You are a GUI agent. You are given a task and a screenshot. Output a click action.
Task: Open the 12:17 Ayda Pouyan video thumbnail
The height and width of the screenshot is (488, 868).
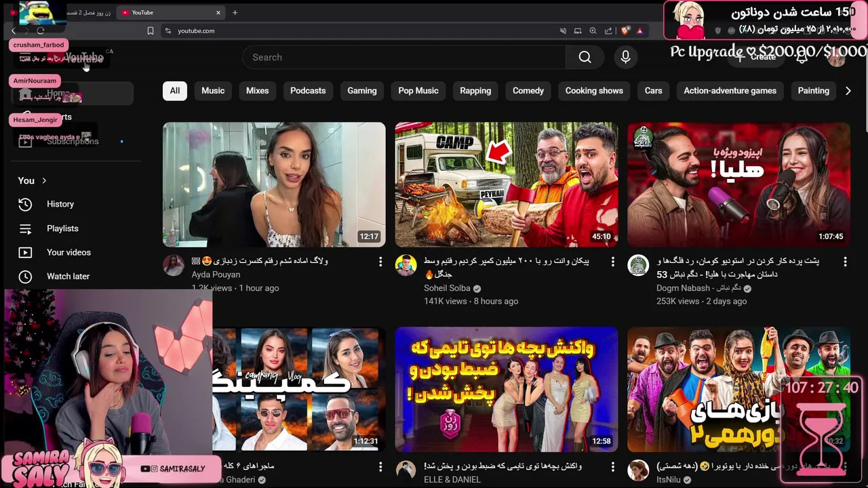pos(274,184)
